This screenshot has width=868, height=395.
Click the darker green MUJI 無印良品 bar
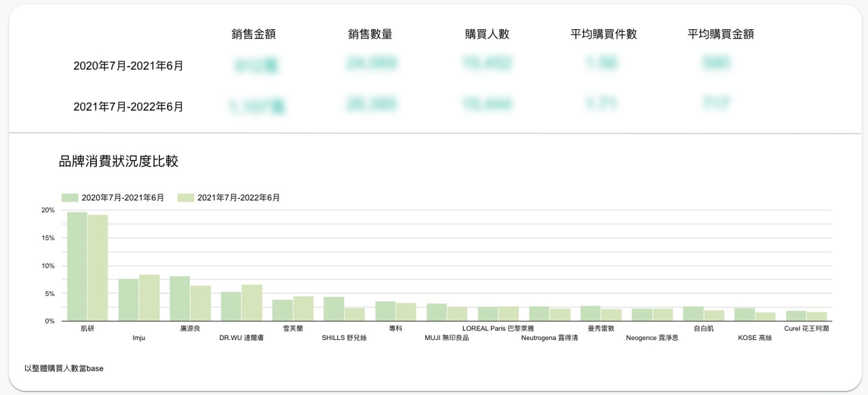[437, 312]
